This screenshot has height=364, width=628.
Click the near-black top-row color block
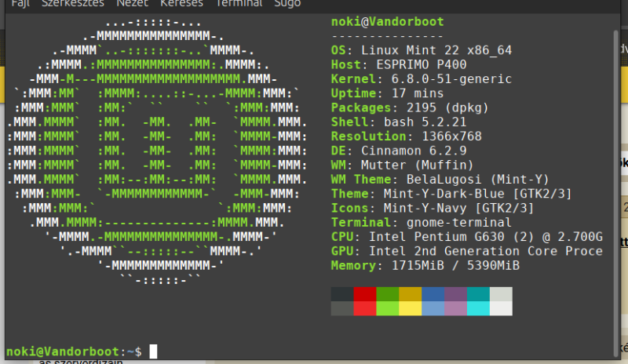342,294
